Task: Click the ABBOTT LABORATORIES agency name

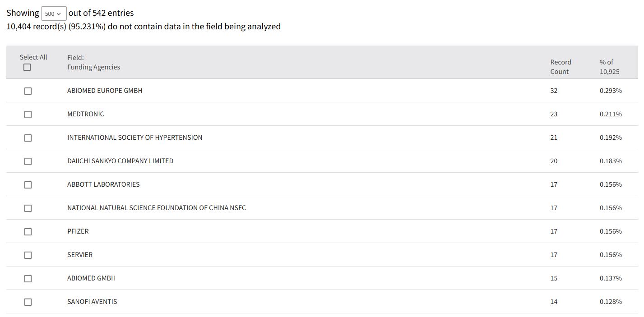Action: click(x=103, y=184)
